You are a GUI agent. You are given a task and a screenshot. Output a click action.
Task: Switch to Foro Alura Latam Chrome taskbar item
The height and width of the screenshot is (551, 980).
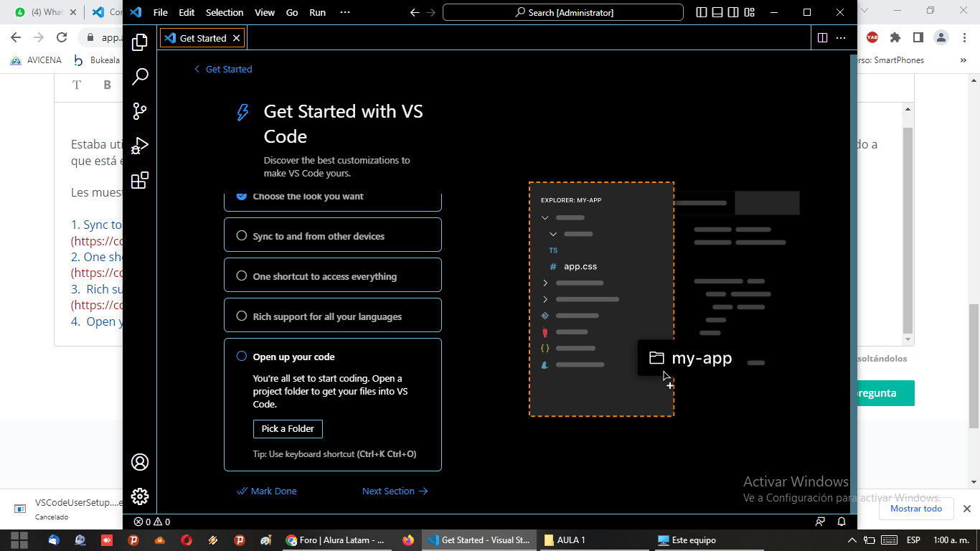(335, 540)
